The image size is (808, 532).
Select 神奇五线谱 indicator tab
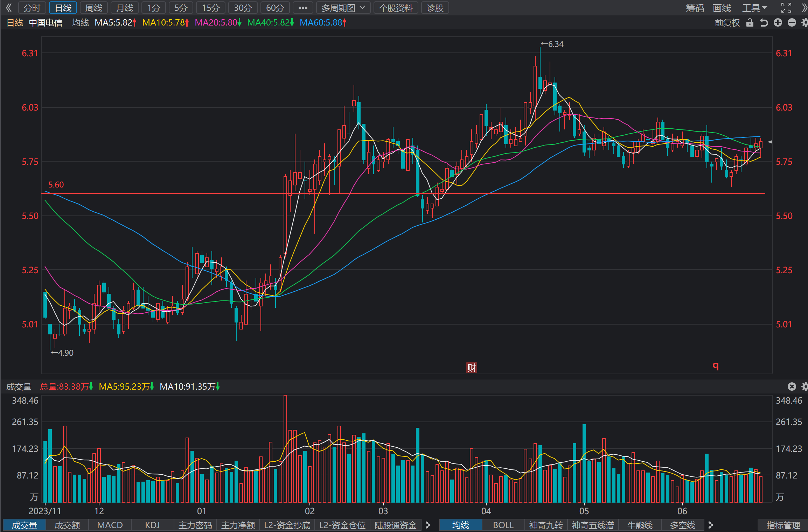pos(593,525)
